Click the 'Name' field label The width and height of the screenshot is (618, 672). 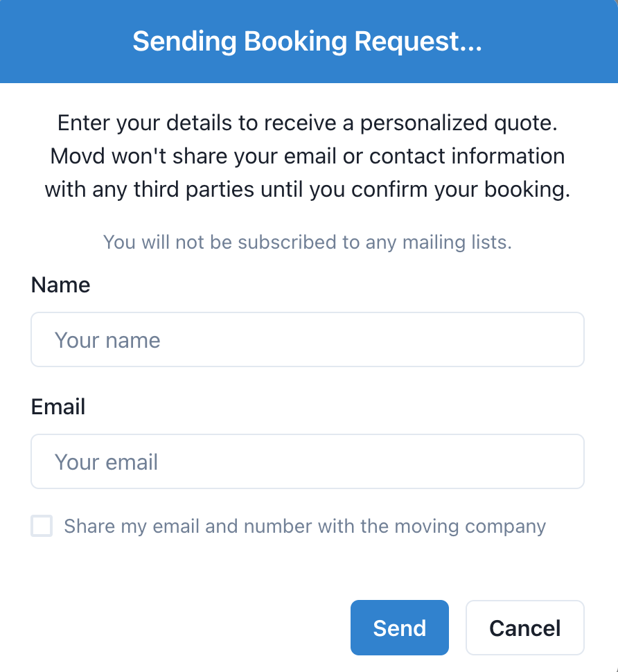coord(61,285)
